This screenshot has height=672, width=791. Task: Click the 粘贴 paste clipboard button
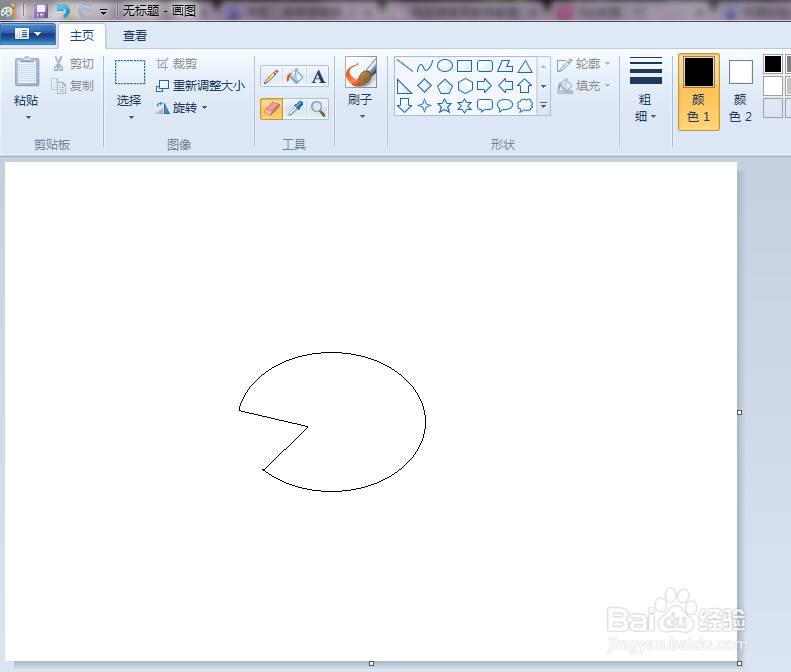26,81
